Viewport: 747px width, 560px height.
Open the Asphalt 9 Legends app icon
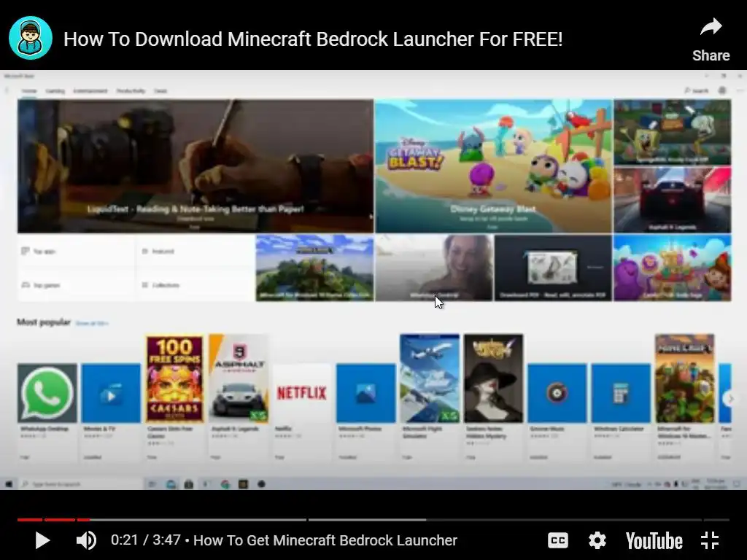click(x=239, y=378)
